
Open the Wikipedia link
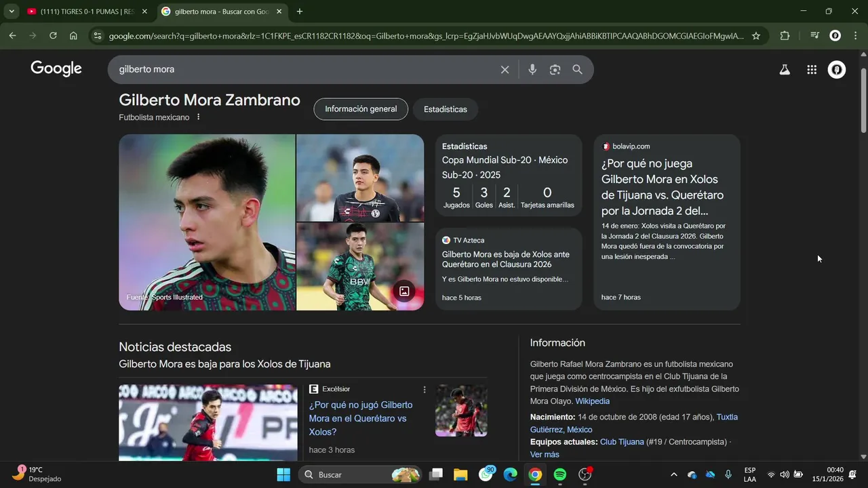pyautogui.click(x=593, y=401)
